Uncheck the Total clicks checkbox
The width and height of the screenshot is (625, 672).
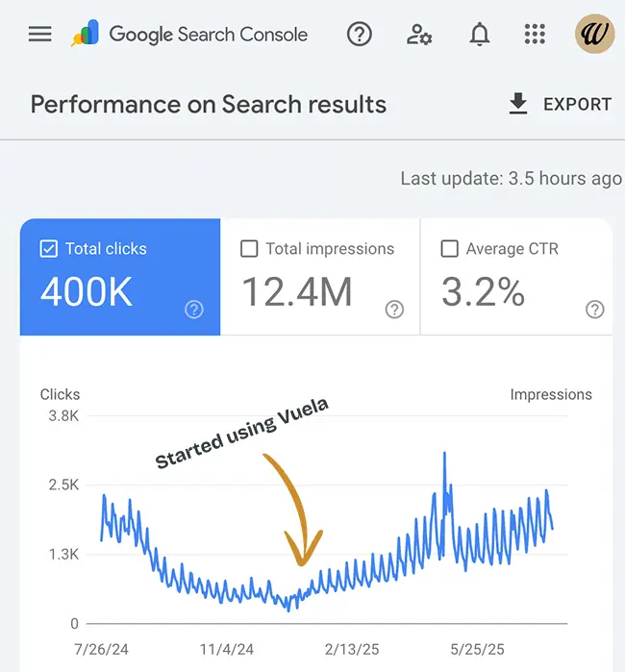49,249
